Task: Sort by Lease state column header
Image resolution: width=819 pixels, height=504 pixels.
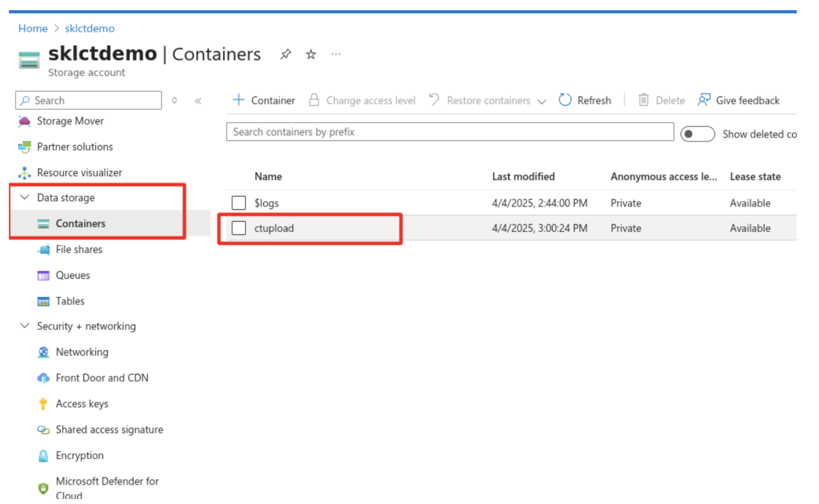Action: click(x=755, y=176)
